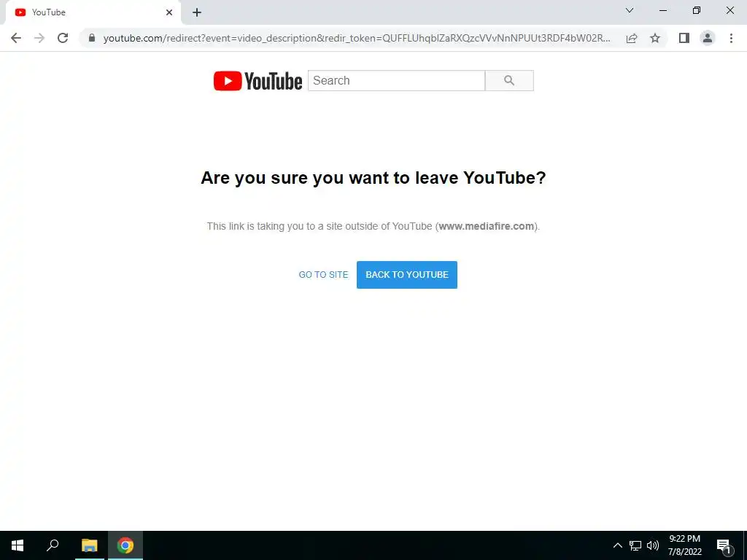The height and width of the screenshot is (560, 747).
Task: Click the BACK TO YOUTUBE button
Action: [407, 275]
